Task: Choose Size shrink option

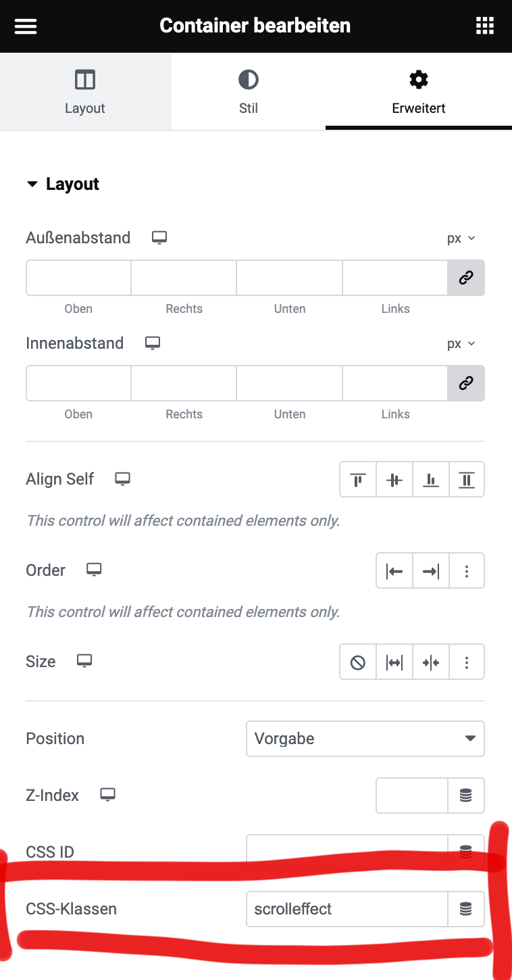Action: click(x=431, y=662)
